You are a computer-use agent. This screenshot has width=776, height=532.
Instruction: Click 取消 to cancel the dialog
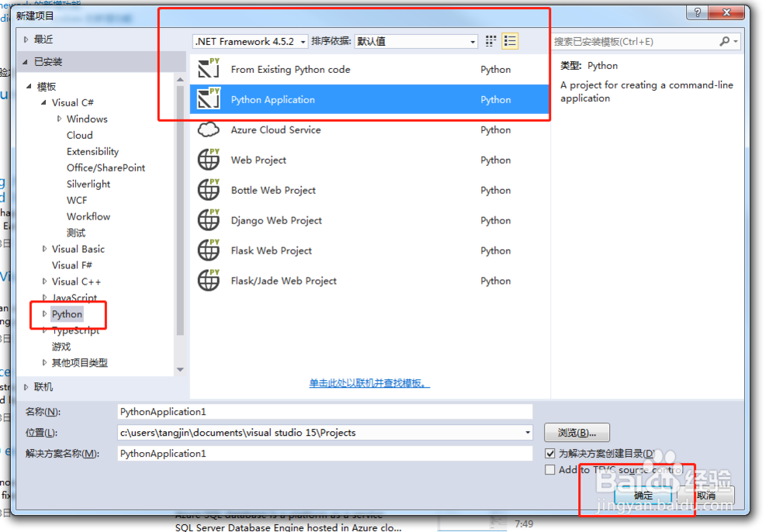[x=705, y=495]
